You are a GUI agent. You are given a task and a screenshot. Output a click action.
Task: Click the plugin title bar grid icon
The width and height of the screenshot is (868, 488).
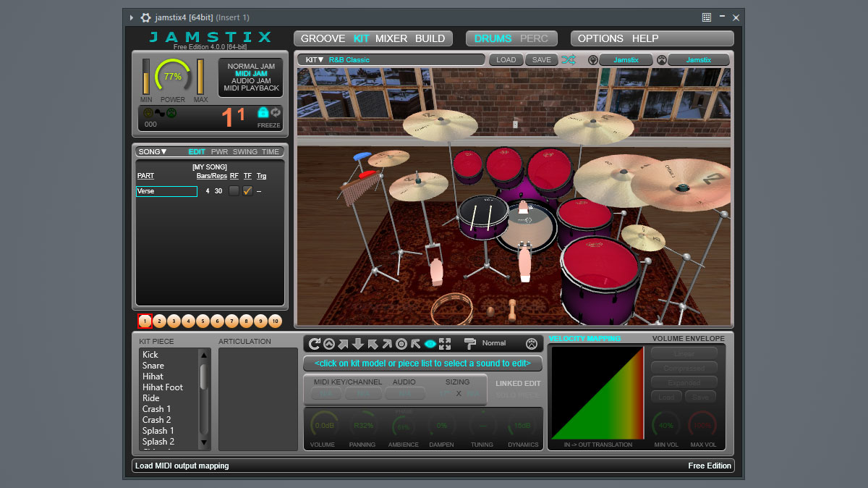(x=707, y=17)
